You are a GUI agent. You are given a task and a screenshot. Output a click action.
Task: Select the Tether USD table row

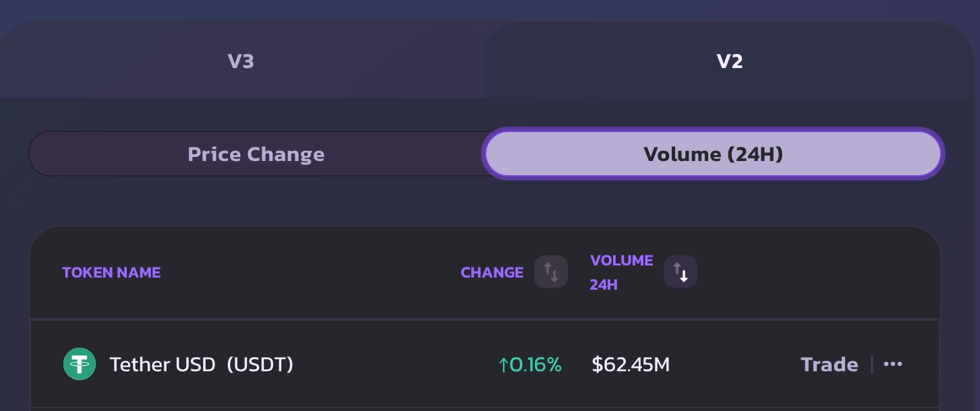[485, 365]
